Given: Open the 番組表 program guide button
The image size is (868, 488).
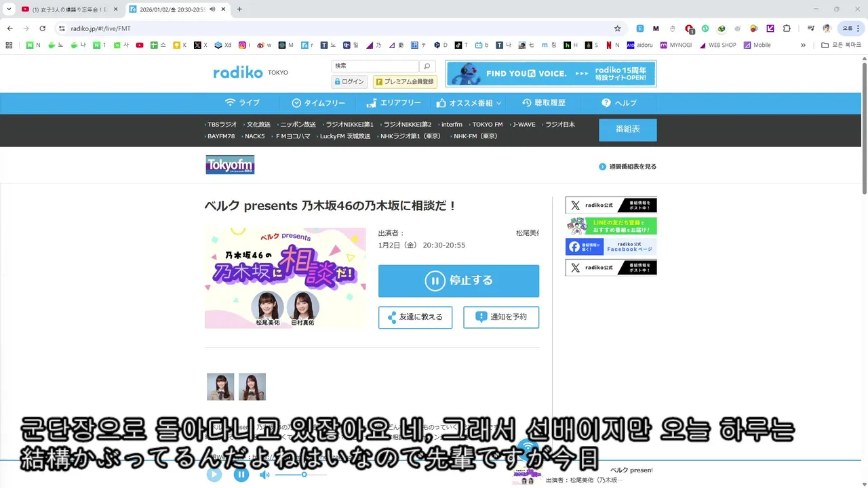Looking at the screenshot, I should (627, 129).
